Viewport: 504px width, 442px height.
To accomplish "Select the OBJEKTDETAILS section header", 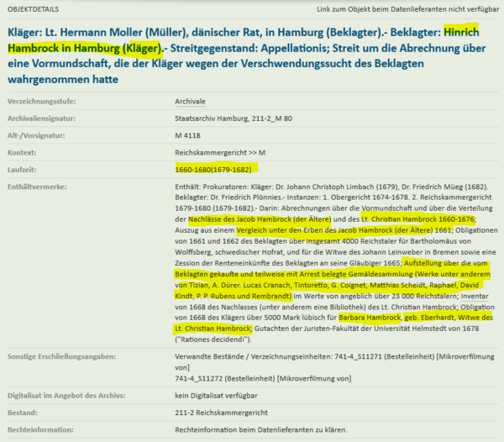I will click(x=32, y=9).
